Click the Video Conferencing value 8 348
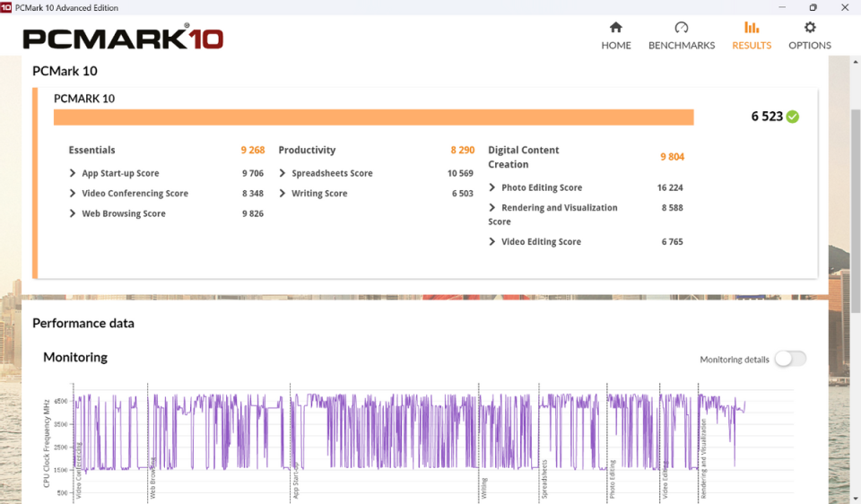This screenshot has height=504, width=861. (x=253, y=193)
